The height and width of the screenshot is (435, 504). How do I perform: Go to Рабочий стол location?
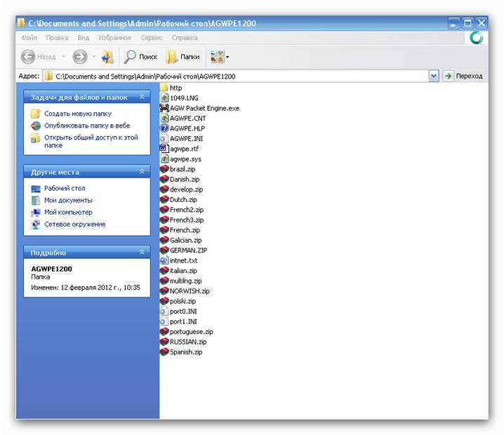65,188
